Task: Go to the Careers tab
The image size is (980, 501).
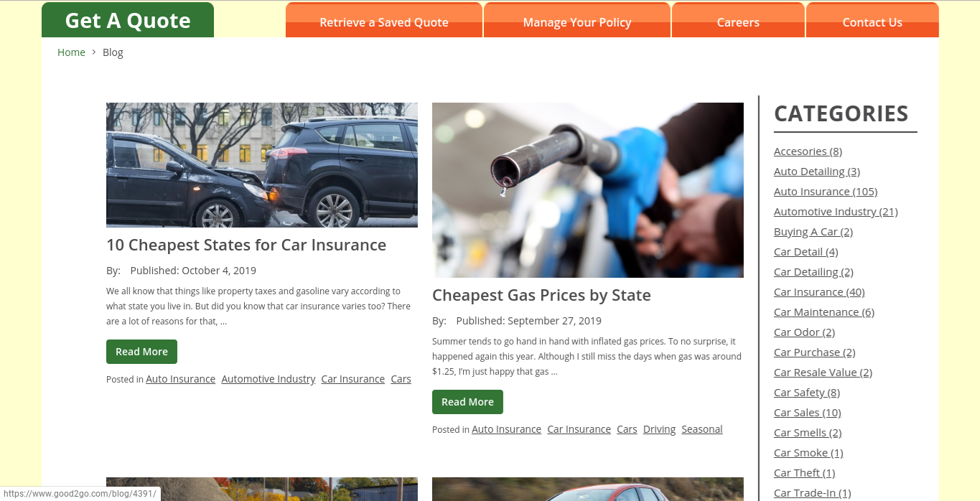Action: coord(738,21)
